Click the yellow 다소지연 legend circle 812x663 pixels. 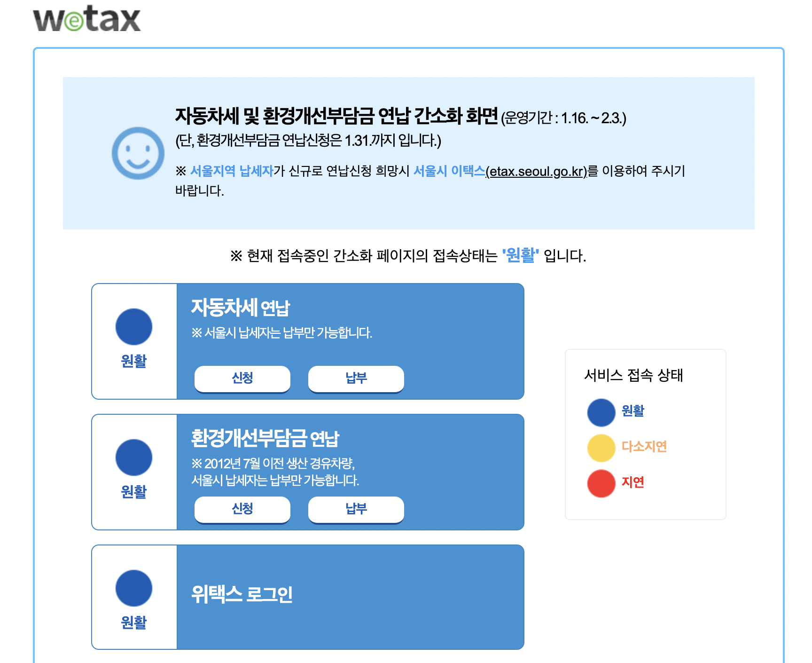coord(601,448)
